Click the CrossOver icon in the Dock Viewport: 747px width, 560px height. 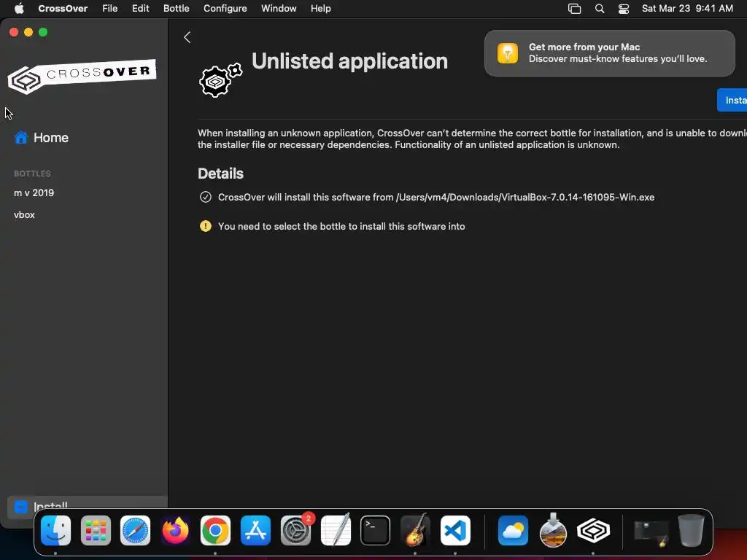point(593,531)
